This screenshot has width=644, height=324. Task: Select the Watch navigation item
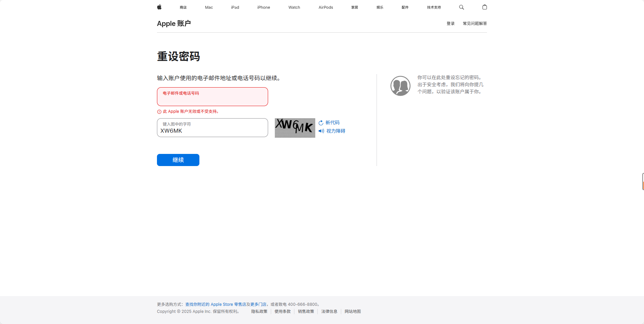pyautogui.click(x=294, y=7)
